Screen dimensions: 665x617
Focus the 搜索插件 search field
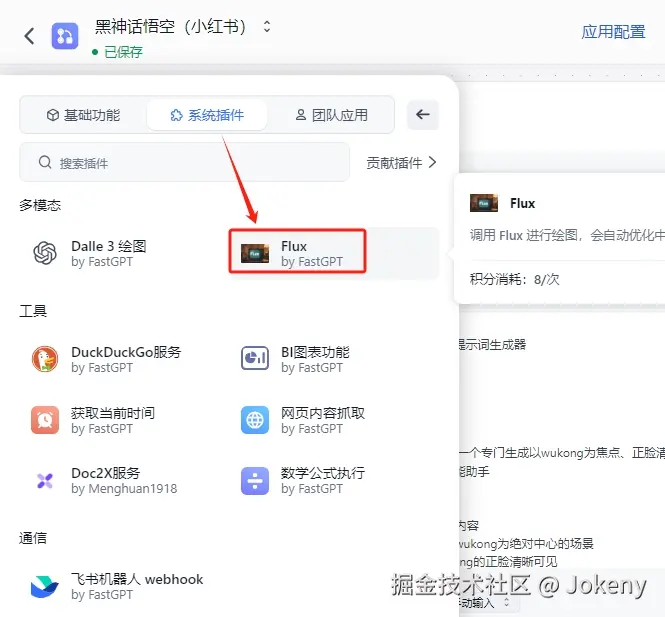click(184, 162)
